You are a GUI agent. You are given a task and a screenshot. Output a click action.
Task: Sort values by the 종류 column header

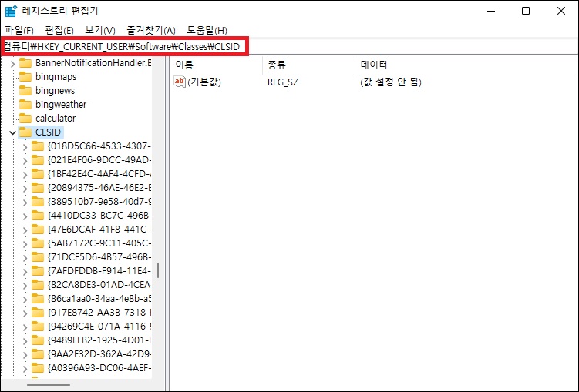coord(308,65)
